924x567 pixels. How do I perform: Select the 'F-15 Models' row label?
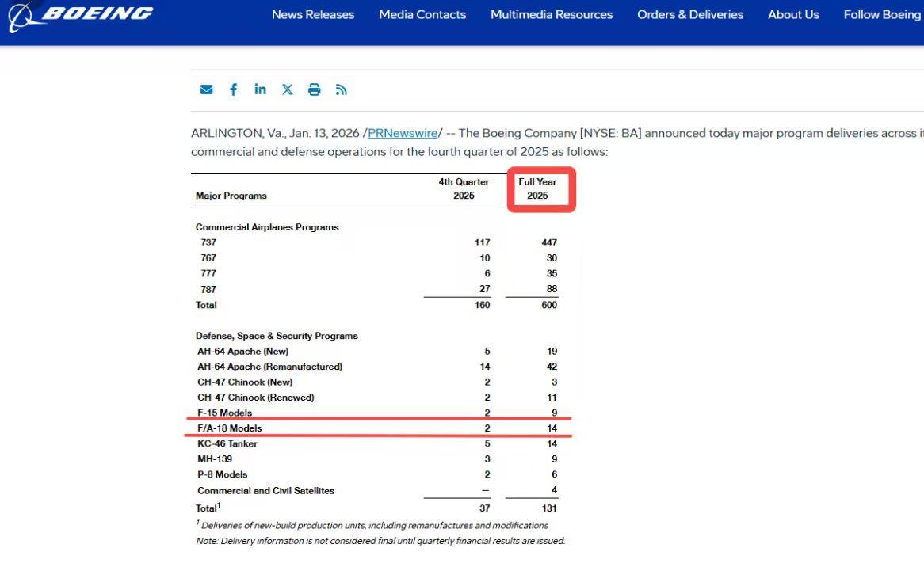tap(224, 413)
